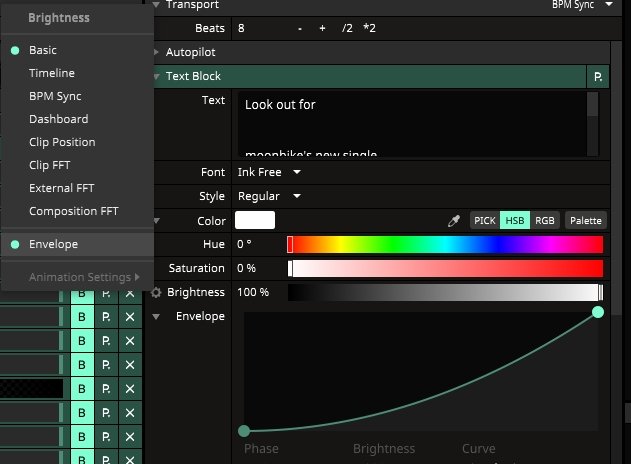The width and height of the screenshot is (631, 464).
Task: Choose Clip FFT from the Brightness menu
Action: pyautogui.click(x=50, y=165)
